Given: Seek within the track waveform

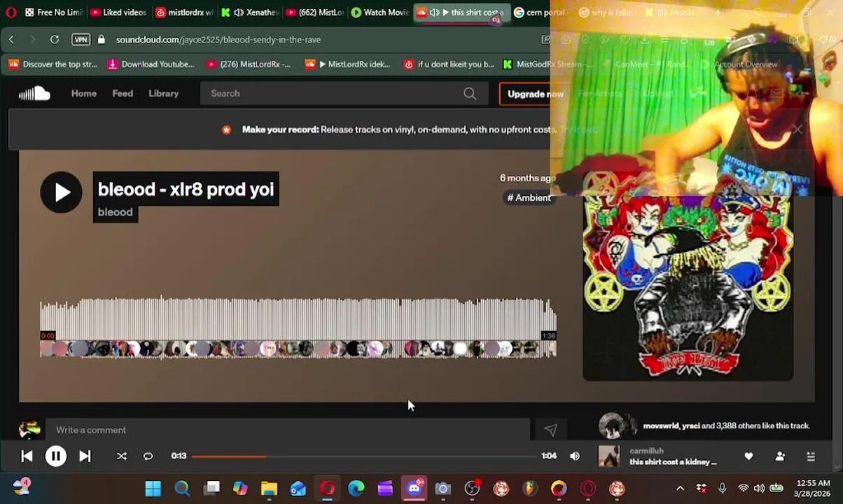Looking at the screenshot, I should pyautogui.click(x=298, y=328).
